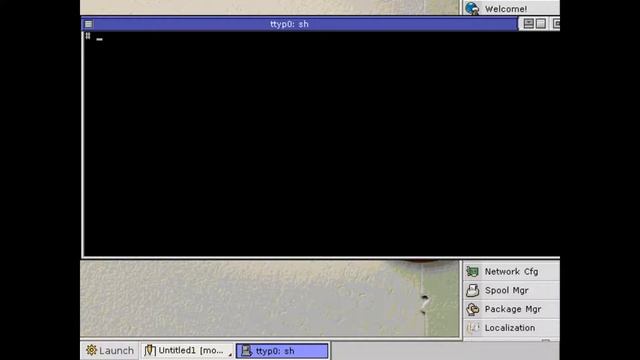Image resolution: width=640 pixels, height=360 pixels.
Task: Open Localization from the shelf
Action: [512, 328]
